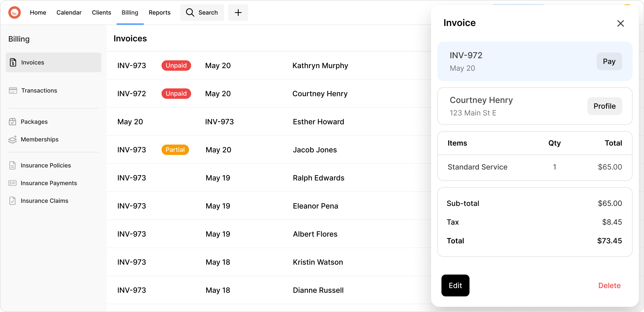Open the Reports tab

coord(159,12)
